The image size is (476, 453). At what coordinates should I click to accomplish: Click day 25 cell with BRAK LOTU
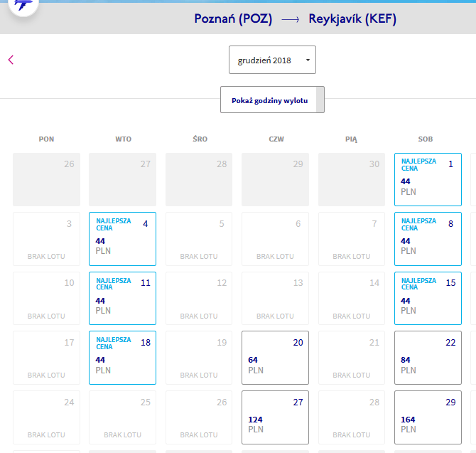point(122,417)
